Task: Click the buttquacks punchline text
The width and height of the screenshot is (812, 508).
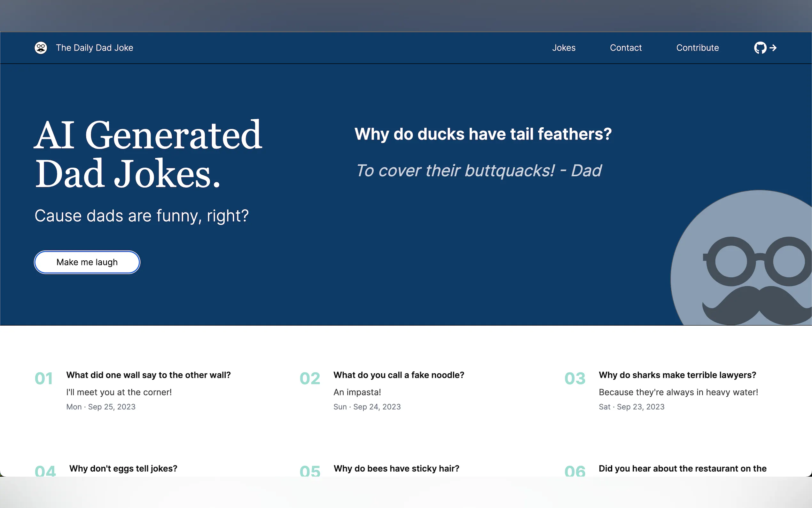Action: tap(478, 171)
